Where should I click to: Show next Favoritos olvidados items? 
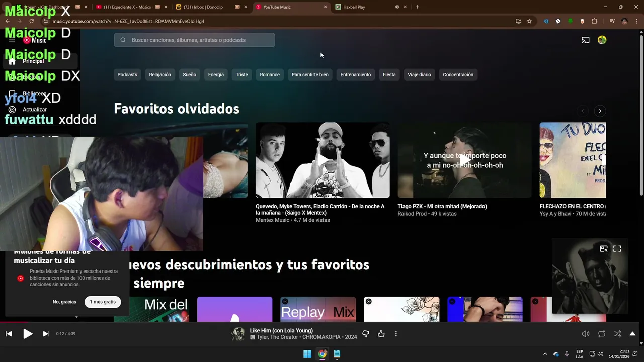(600, 111)
